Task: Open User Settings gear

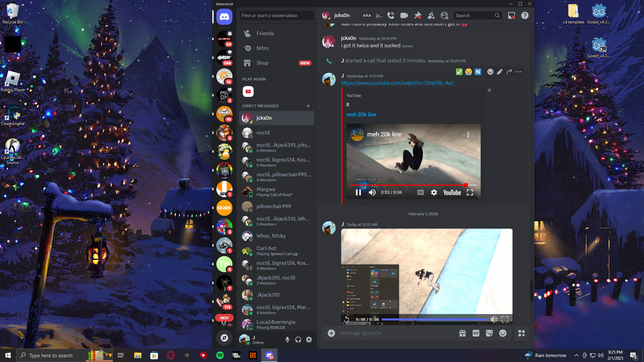Action: pyautogui.click(x=309, y=340)
